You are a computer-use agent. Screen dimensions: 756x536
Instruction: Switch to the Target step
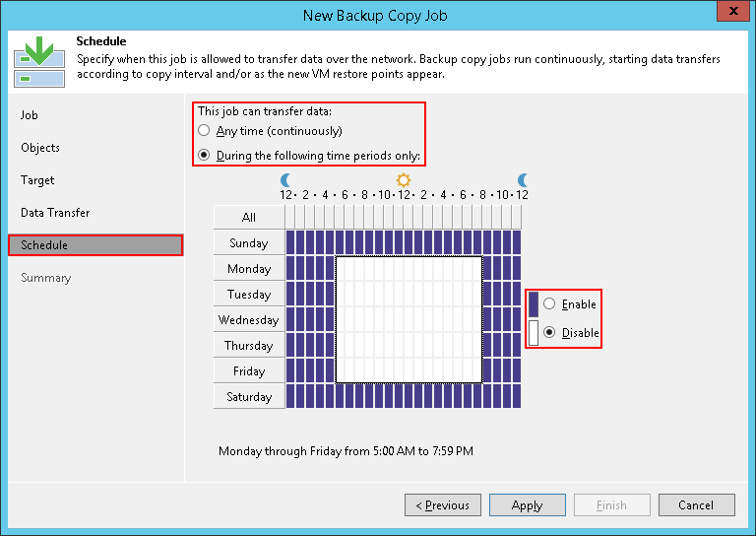click(x=37, y=180)
